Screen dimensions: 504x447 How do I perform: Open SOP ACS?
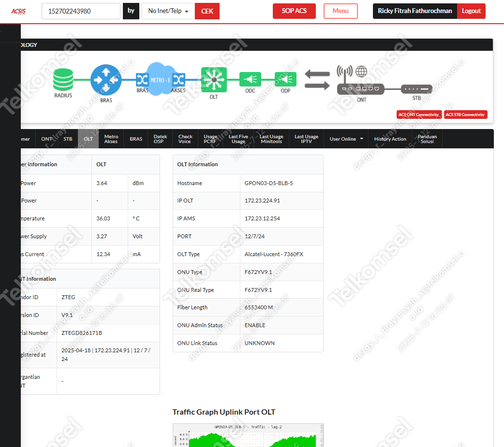coord(294,11)
